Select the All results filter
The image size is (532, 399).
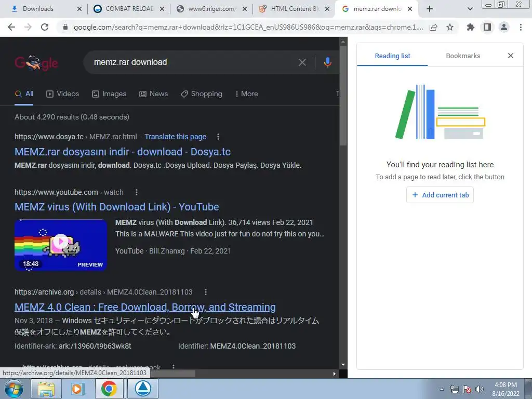(24, 94)
